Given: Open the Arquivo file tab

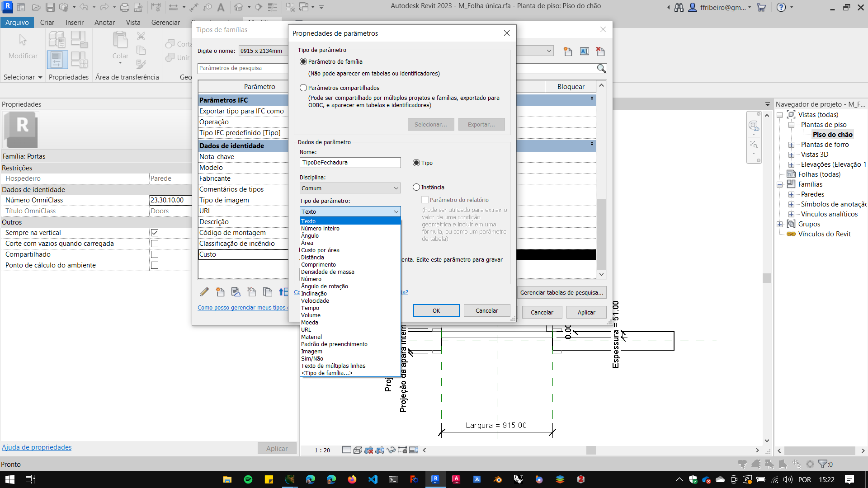Looking at the screenshot, I should (x=17, y=23).
